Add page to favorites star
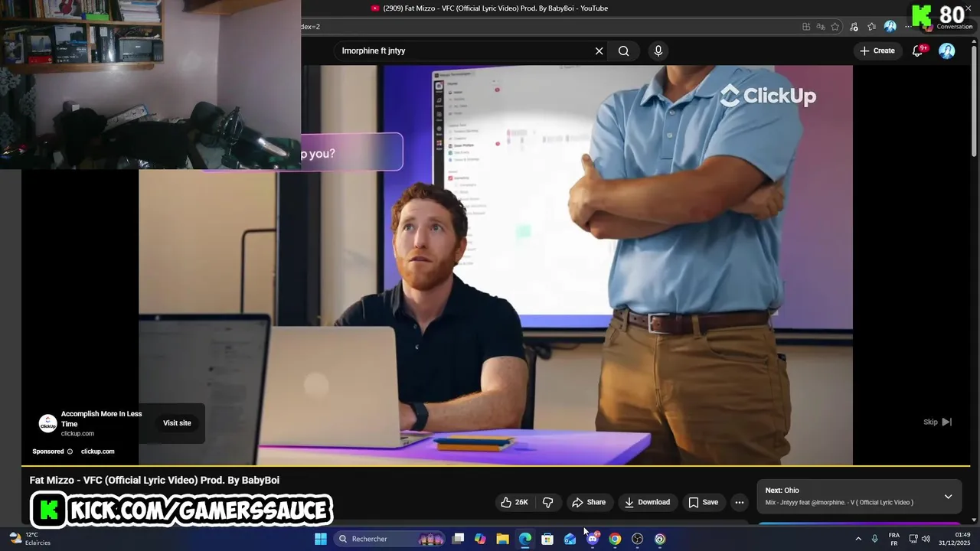Screen dimensions: 980x551 [x=835, y=27]
